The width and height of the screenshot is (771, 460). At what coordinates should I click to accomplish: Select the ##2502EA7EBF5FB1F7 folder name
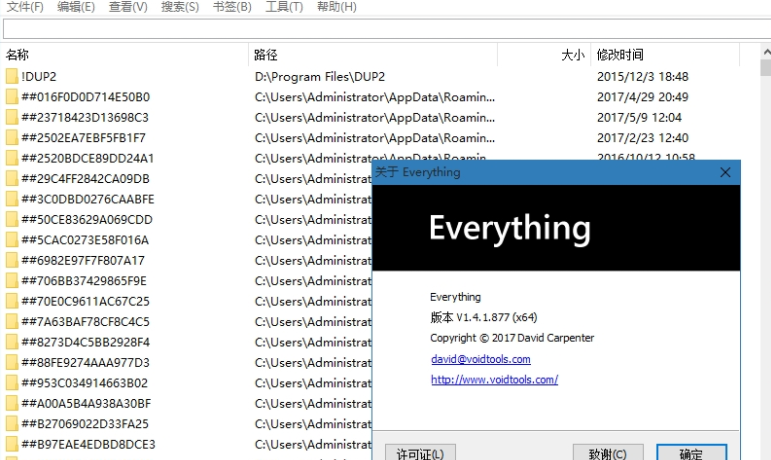(x=84, y=138)
